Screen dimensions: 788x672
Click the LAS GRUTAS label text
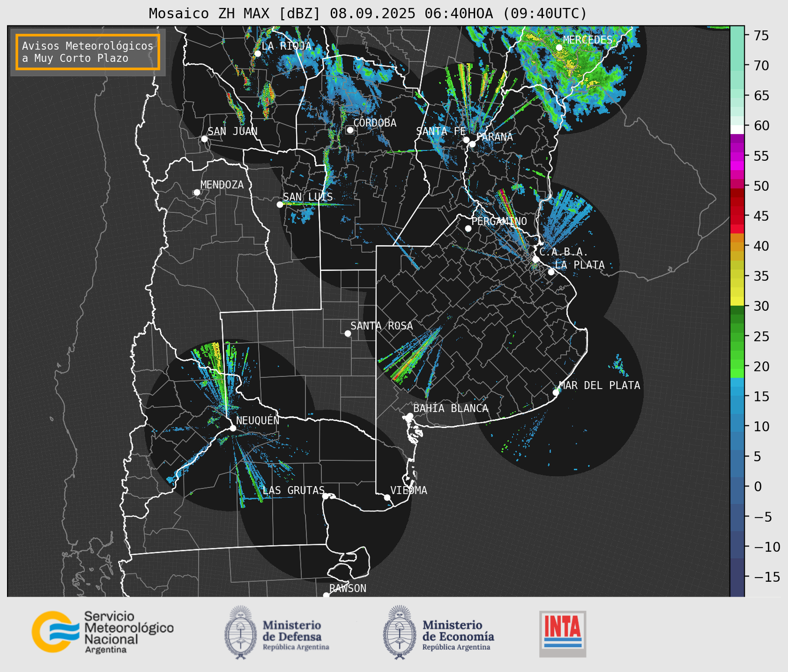(x=293, y=490)
